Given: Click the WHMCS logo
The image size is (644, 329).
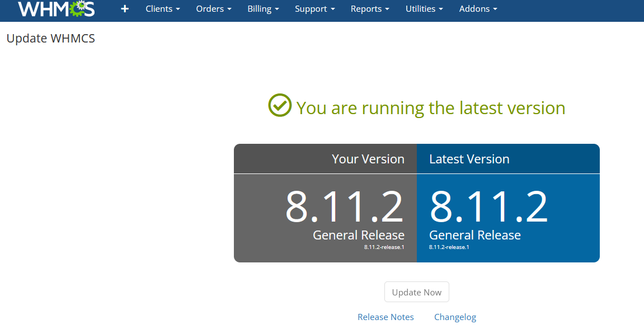Looking at the screenshot, I should pyautogui.click(x=57, y=9).
